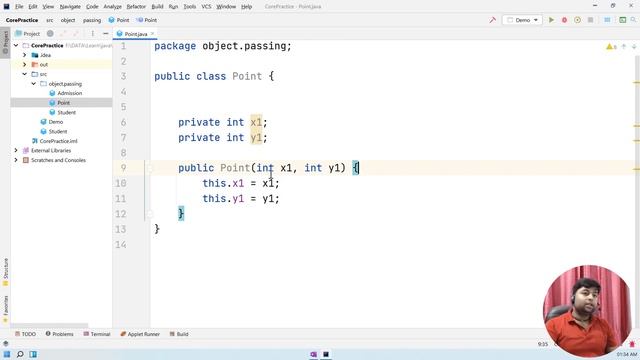Image resolution: width=640 pixels, height=360 pixels.
Task: Collapse the object.passing package
Action: click(x=33, y=84)
